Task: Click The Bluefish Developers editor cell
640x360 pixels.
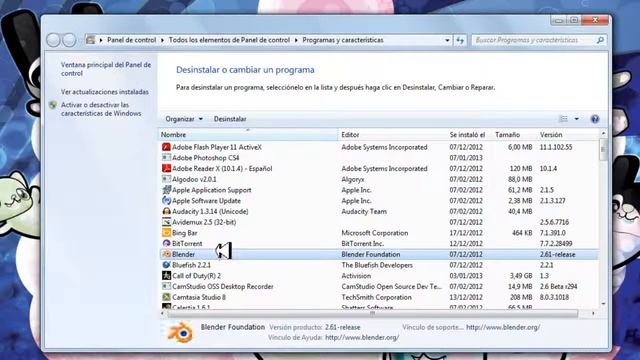Action: tap(377, 265)
